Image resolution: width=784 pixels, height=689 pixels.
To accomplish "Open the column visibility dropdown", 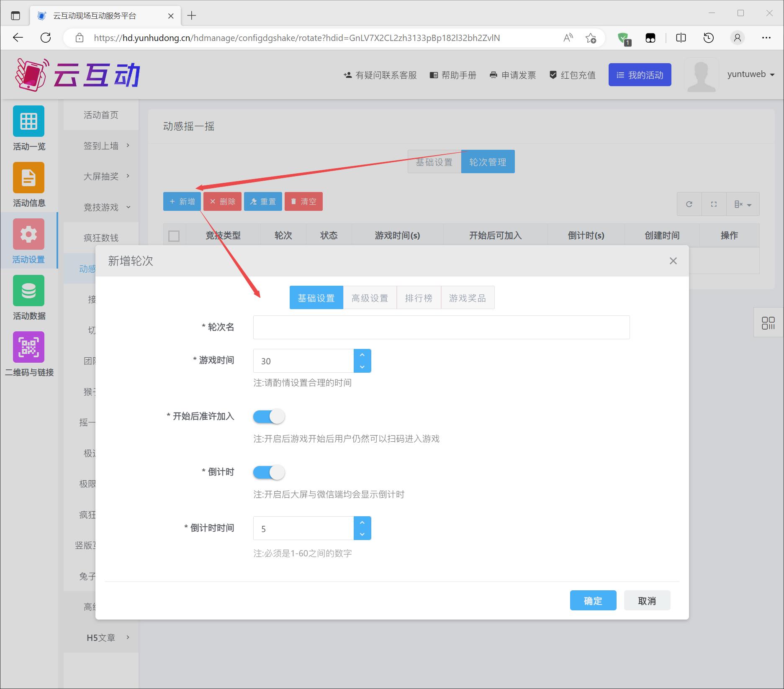I will pyautogui.click(x=743, y=204).
